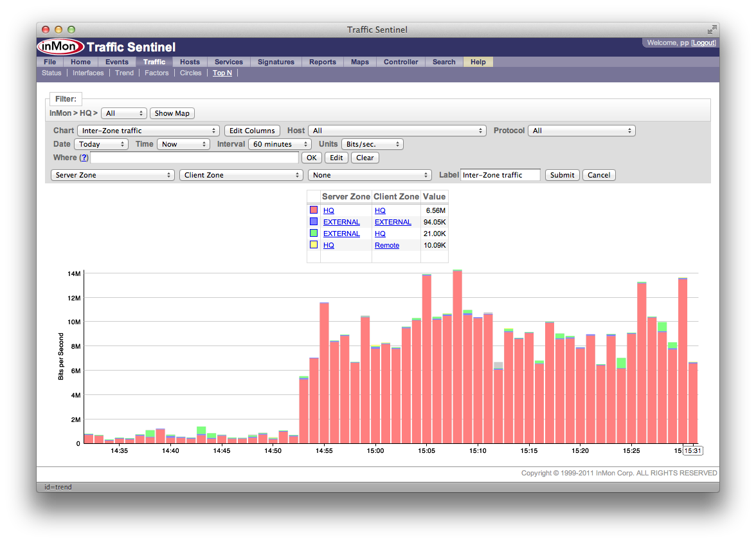Click the Server Zone column header
The height and width of the screenshot is (543, 756).
click(346, 197)
